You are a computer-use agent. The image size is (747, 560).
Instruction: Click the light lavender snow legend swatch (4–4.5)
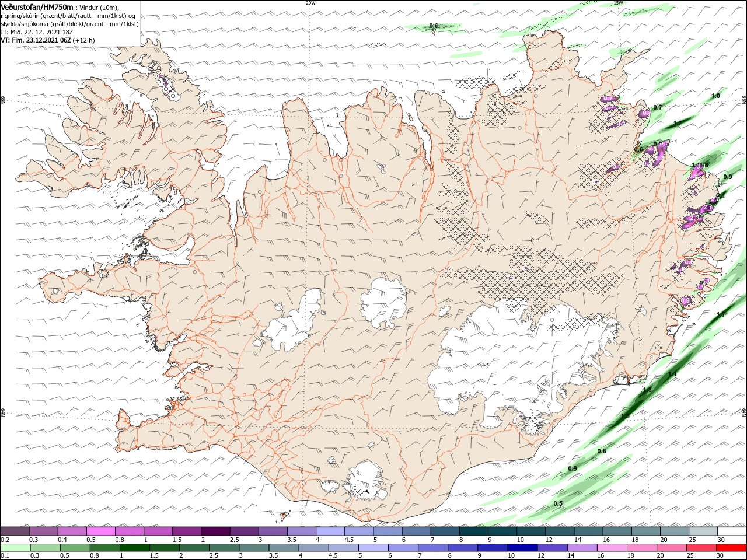click(329, 531)
